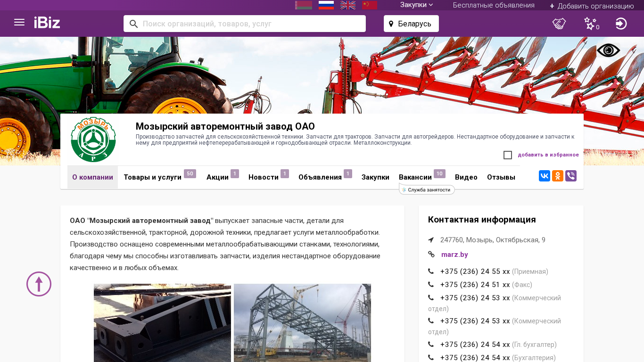The width and height of the screenshot is (644, 362).
Task: Open the handshake partners icon
Action: pyautogui.click(x=559, y=24)
